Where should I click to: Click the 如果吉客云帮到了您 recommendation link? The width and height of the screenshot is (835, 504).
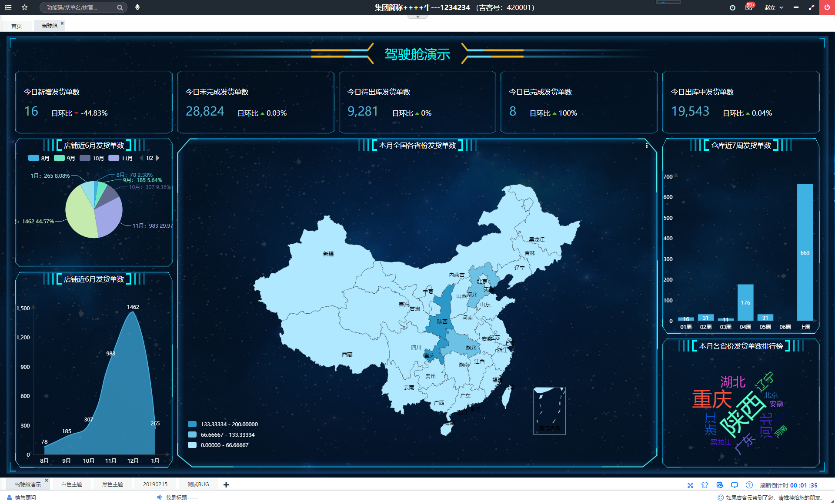[775, 498]
